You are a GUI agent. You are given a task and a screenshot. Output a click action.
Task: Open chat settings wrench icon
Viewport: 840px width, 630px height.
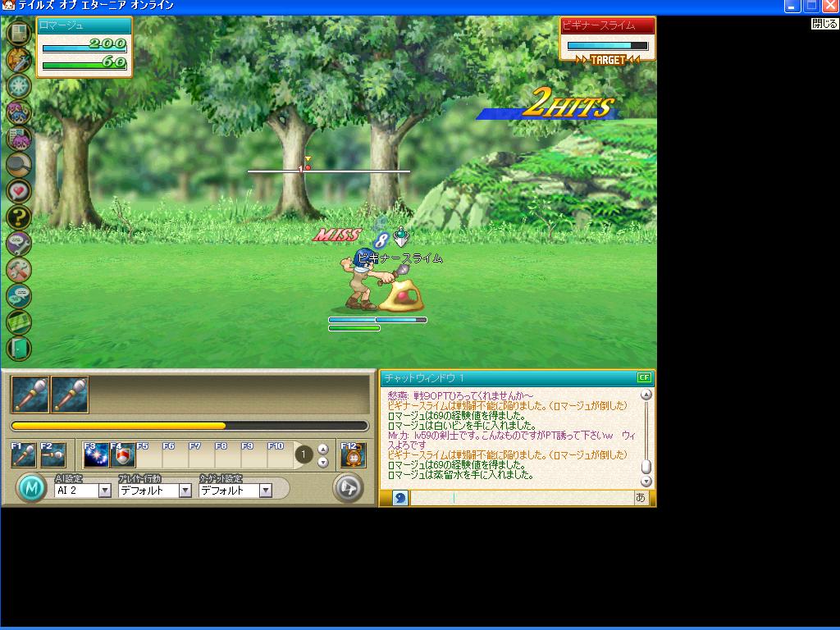tap(19, 243)
